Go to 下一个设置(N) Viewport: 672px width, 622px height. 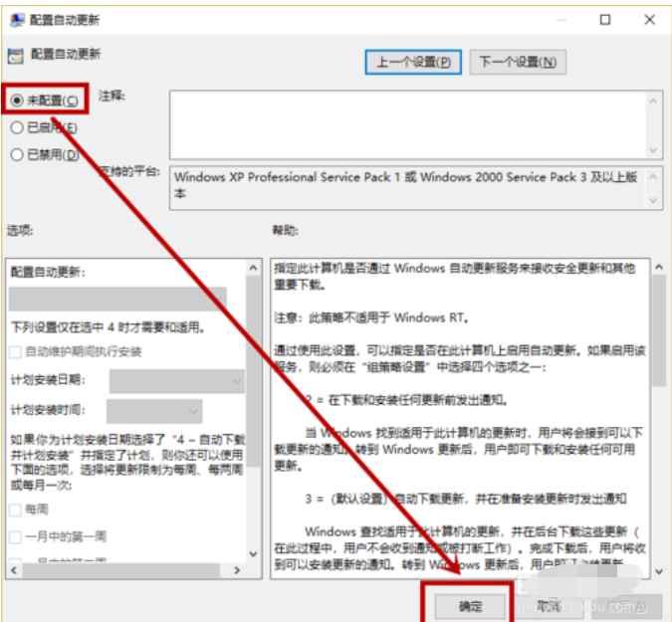[x=518, y=62]
